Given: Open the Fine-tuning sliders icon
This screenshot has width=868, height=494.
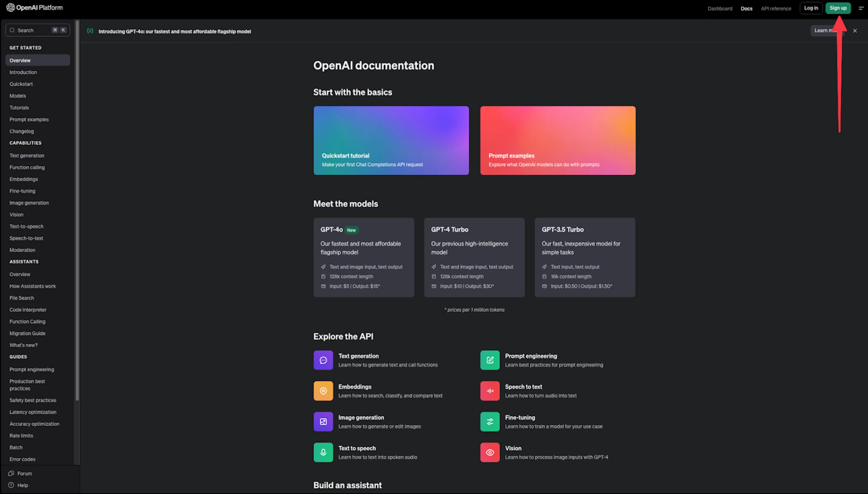Looking at the screenshot, I should 490,422.
